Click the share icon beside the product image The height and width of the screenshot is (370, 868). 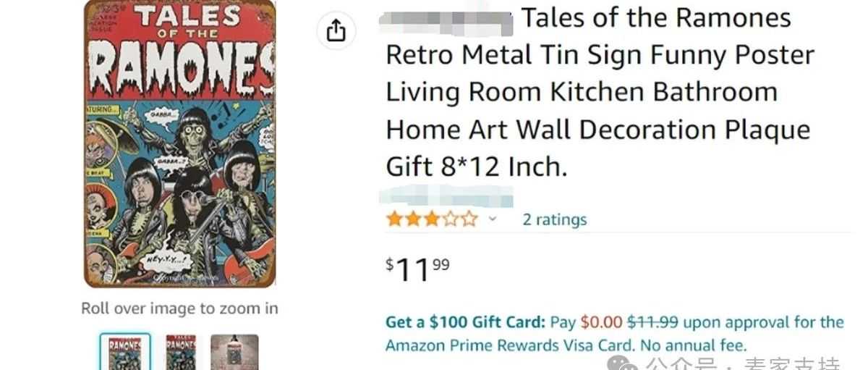click(x=336, y=30)
